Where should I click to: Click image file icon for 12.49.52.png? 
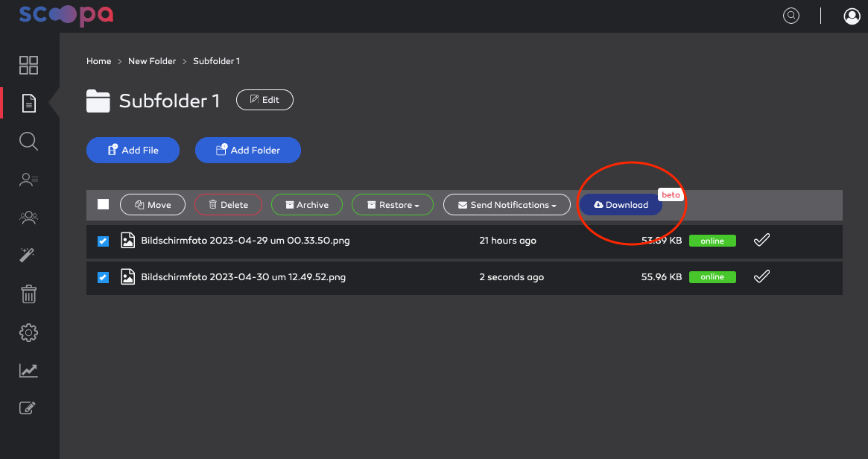[128, 277]
